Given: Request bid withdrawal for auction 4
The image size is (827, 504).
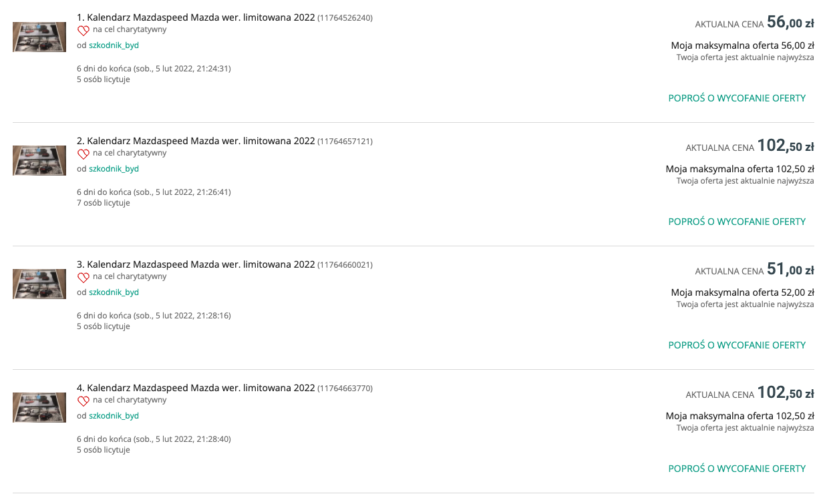Looking at the screenshot, I should 737,469.
